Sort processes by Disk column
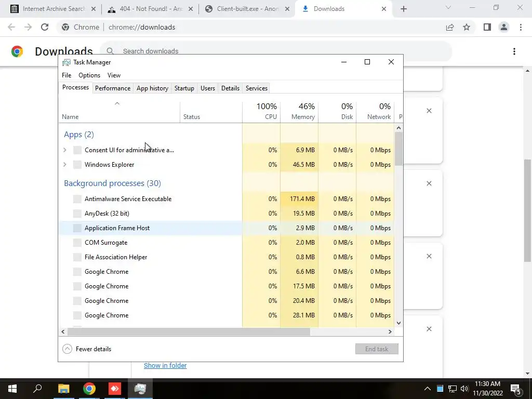This screenshot has width=532, height=399. 338,112
